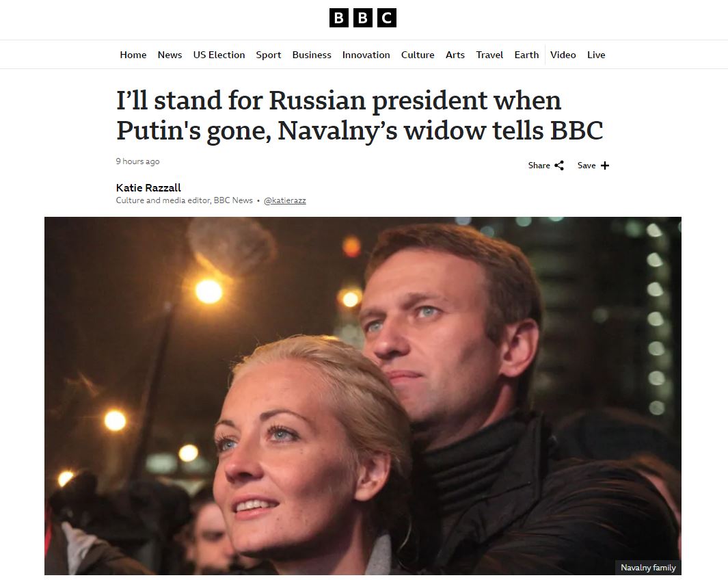Viewport: 728px width, 580px height.
Task: Open the Business section
Action: [x=312, y=55]
